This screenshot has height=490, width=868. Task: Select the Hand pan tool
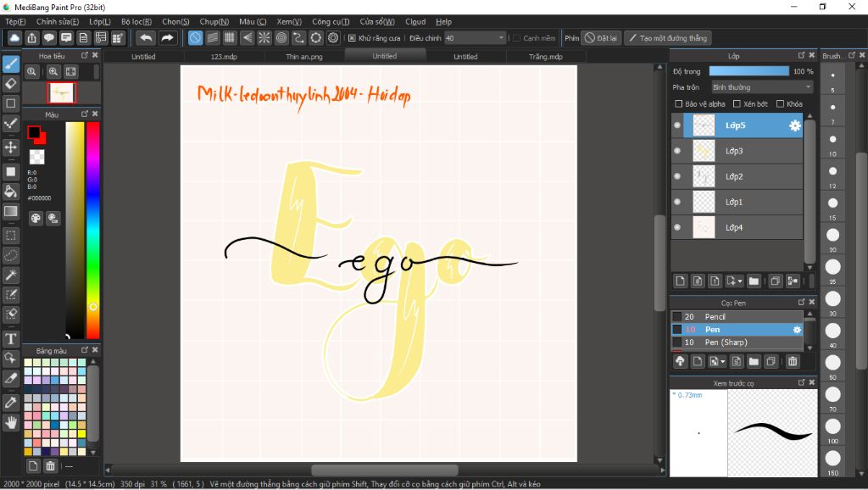point(10,423)
